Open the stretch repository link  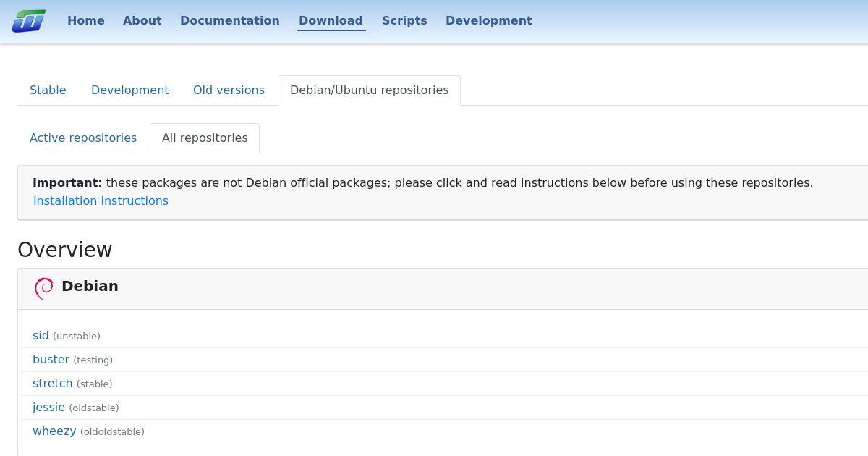point(53,384)
